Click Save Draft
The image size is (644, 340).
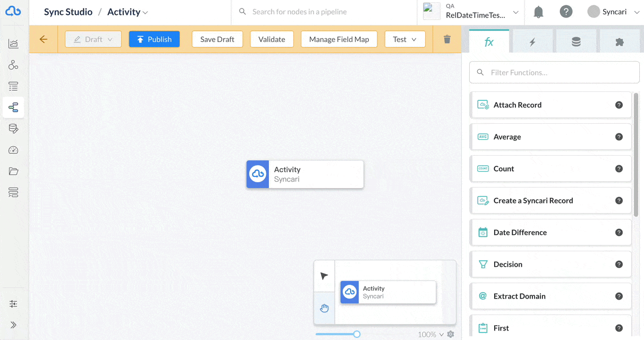point(217,39)
